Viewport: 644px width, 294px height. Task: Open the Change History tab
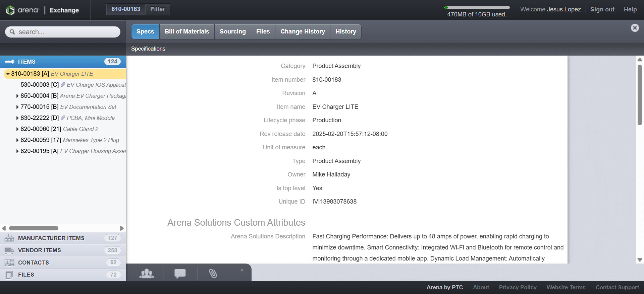(303, 31)
